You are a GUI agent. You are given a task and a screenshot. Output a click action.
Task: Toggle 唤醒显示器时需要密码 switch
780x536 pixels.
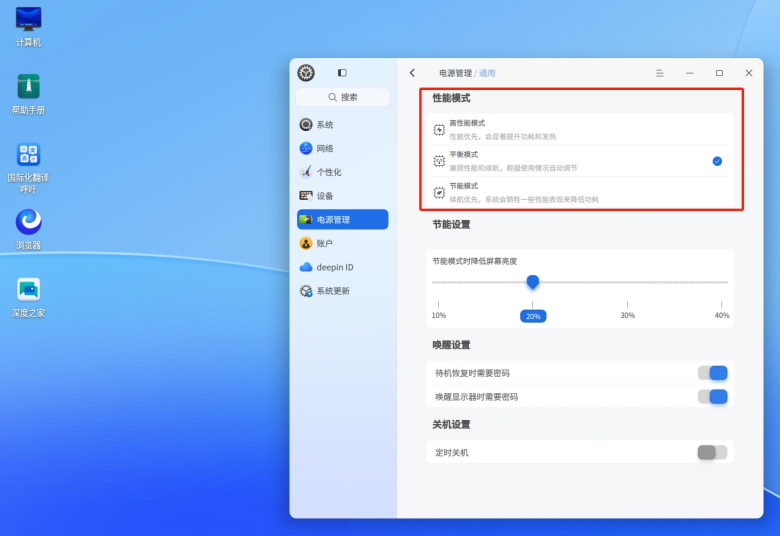[x=713, y=397]
